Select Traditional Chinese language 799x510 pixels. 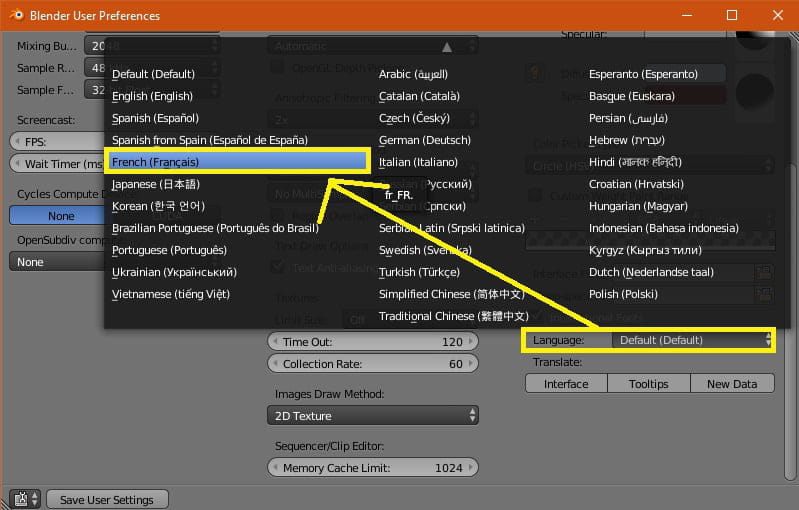click(454, 316)
